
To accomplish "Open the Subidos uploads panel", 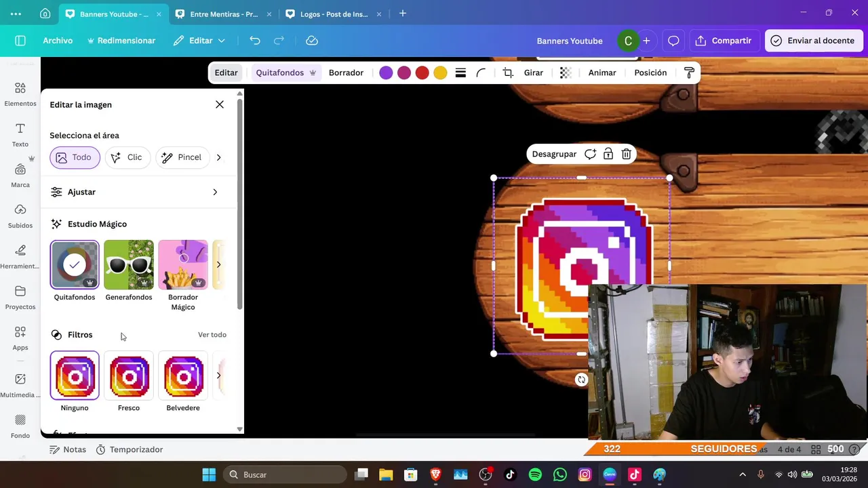I will 20,216.
